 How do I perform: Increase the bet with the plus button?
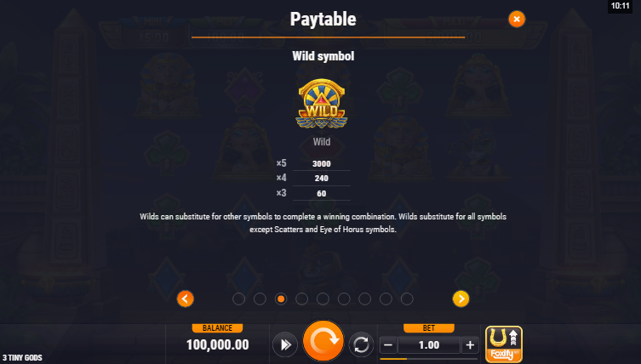[x=470, y=345]
